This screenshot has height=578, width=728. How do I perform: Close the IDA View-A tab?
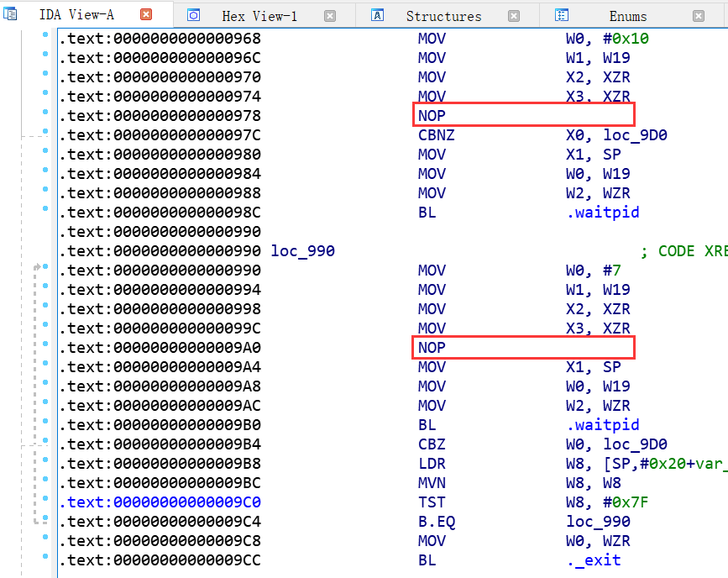146,14
